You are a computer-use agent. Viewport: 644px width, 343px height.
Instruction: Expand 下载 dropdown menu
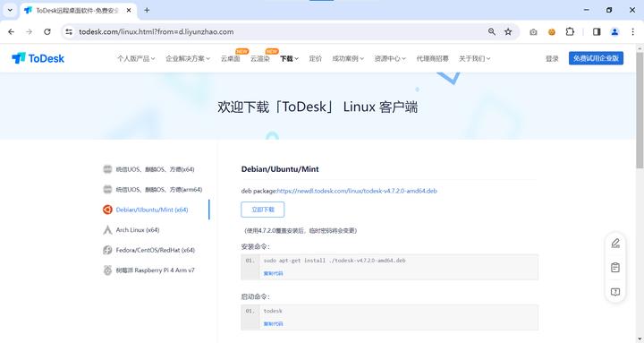[289, 59]
